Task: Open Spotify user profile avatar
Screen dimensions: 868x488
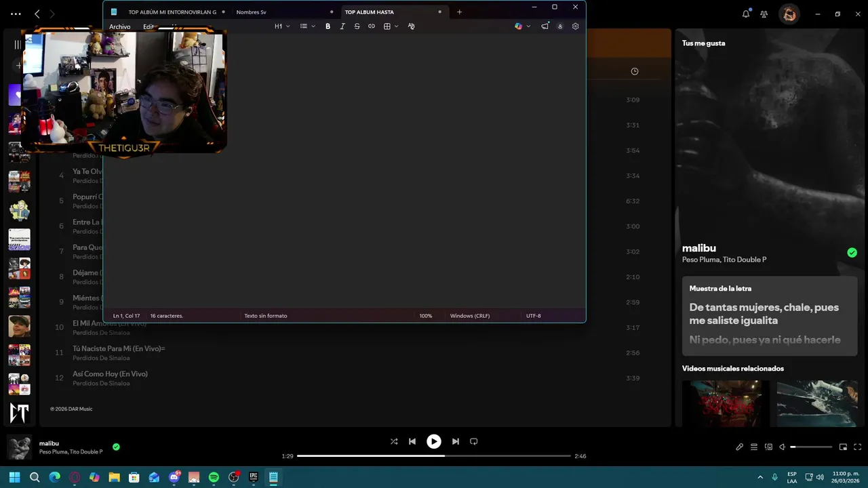Action: point(789,14)
